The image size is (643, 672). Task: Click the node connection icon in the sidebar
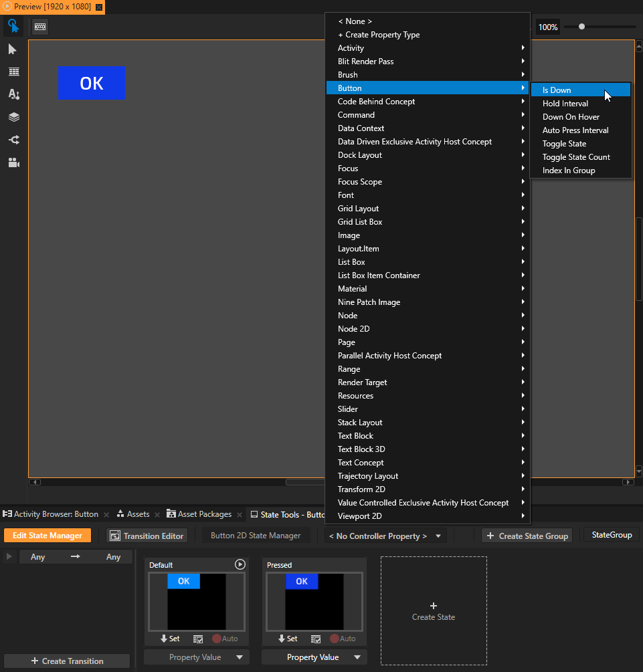13,139
